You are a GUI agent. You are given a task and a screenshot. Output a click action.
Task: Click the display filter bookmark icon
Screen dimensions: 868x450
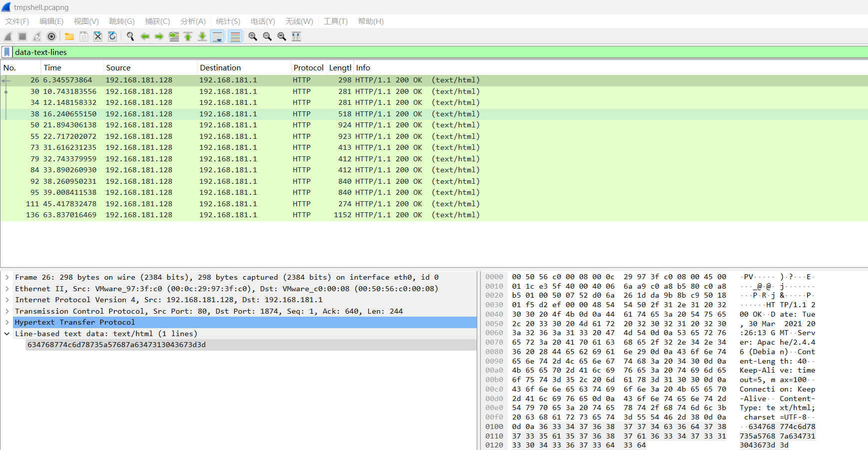click(7, 52)
